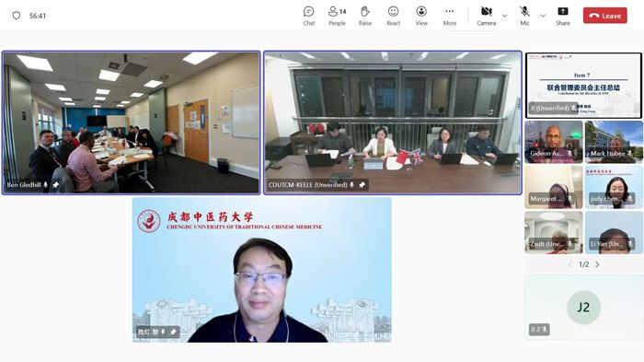The width and height of the screenshot is (644, 362).
Task: Go to previous page of participants
Action: [570, 264]
